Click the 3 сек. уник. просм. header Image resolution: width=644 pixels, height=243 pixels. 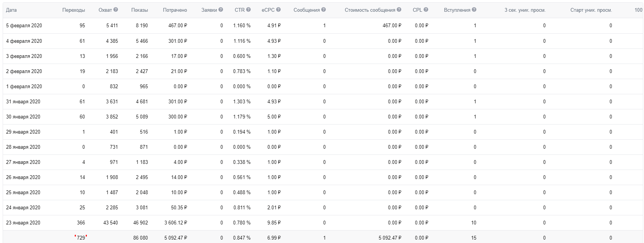[x=525, y=10]
